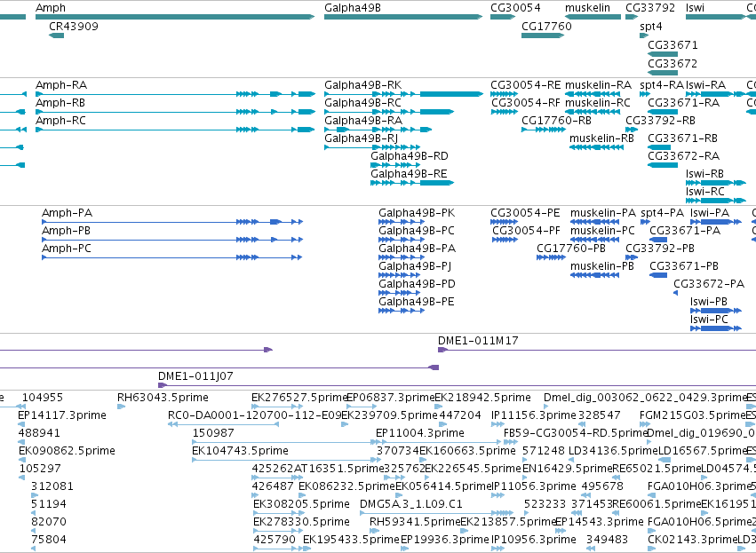This screenshot has width=756, height=553.
Task: Click protein Galpha49B-PJ
Action: [x=399, y=275]
